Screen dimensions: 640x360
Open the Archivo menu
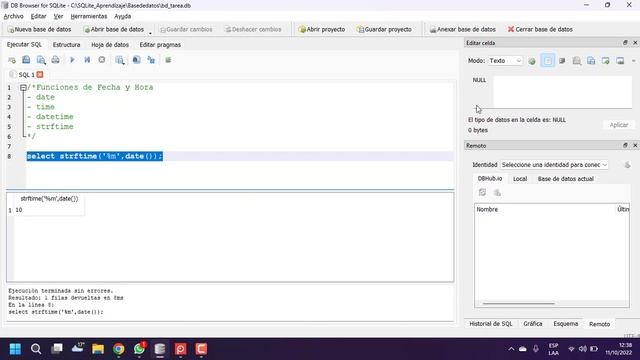pyautogui.click(x=13, y=16)
